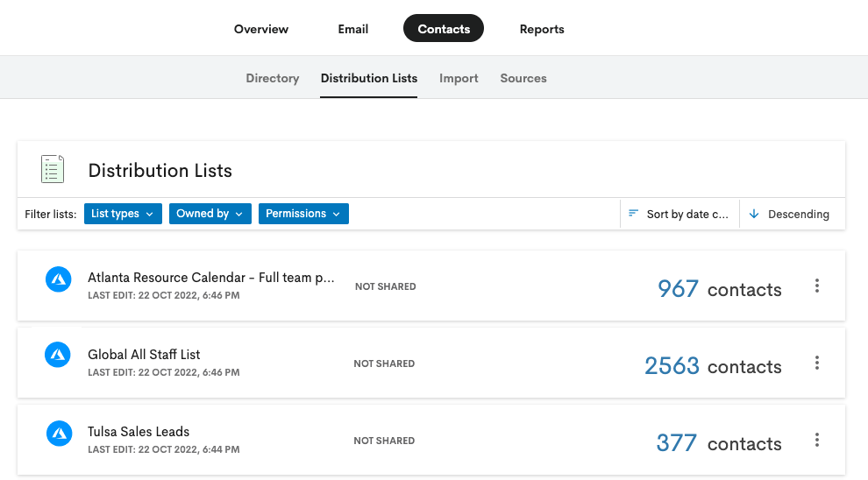Image resolution: width=868 pixels, height=480 pixels.
Task: Select the Contacts tab
Action: click(x=444, y=28)
